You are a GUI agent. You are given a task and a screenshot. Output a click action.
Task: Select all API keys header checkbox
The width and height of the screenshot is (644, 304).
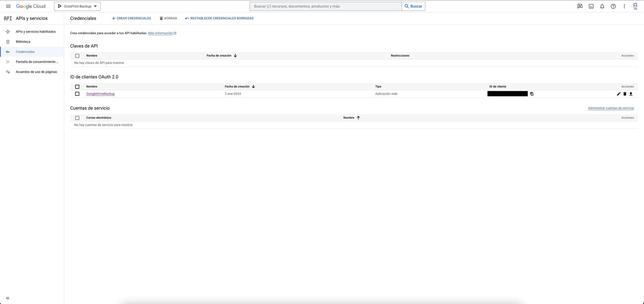pos(77,56)
